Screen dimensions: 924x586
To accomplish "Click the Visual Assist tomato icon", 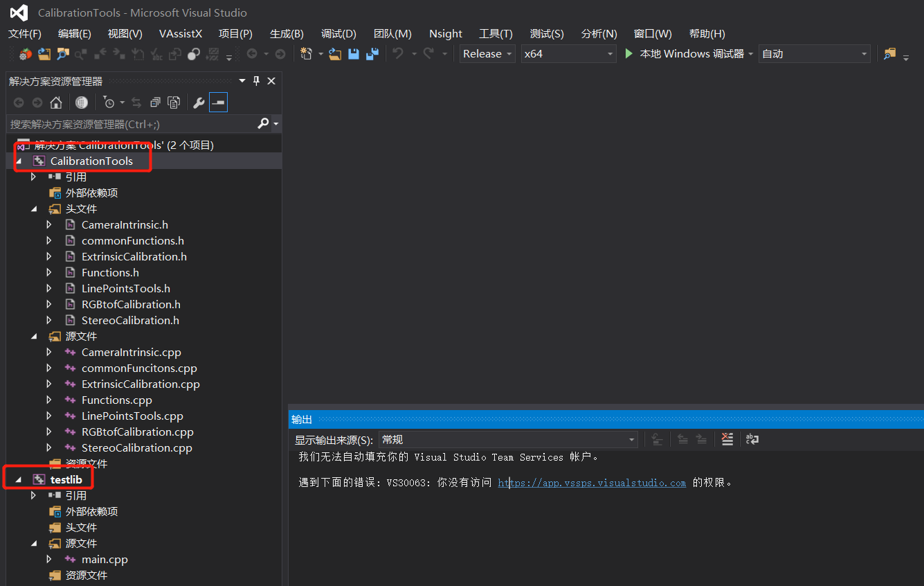I will pos(26,54).
